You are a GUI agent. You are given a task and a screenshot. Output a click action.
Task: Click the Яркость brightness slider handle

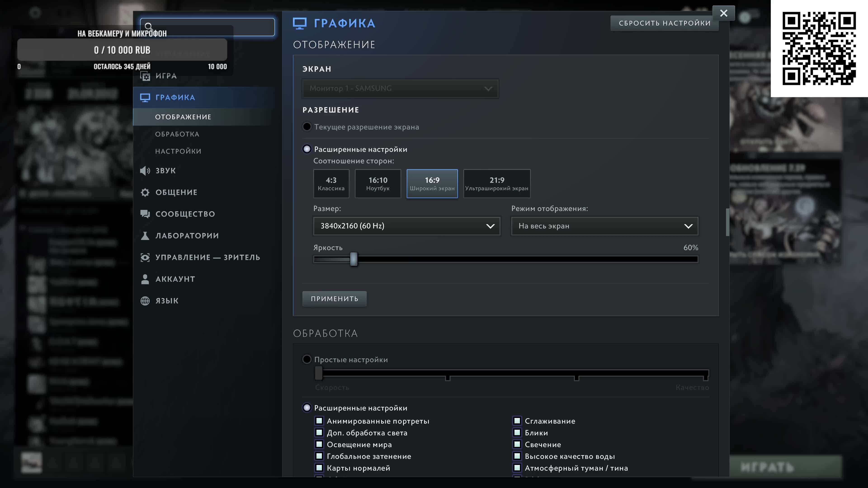pos(354,259)
